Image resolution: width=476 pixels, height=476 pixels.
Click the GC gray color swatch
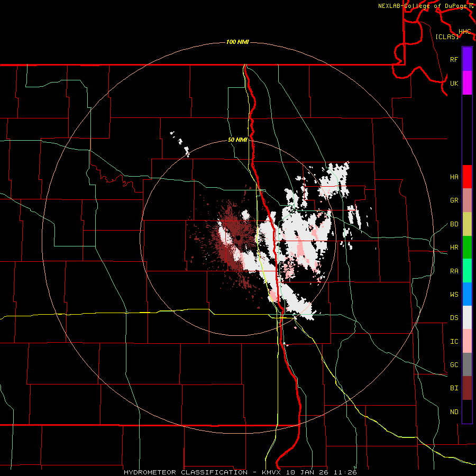point(467,364)
